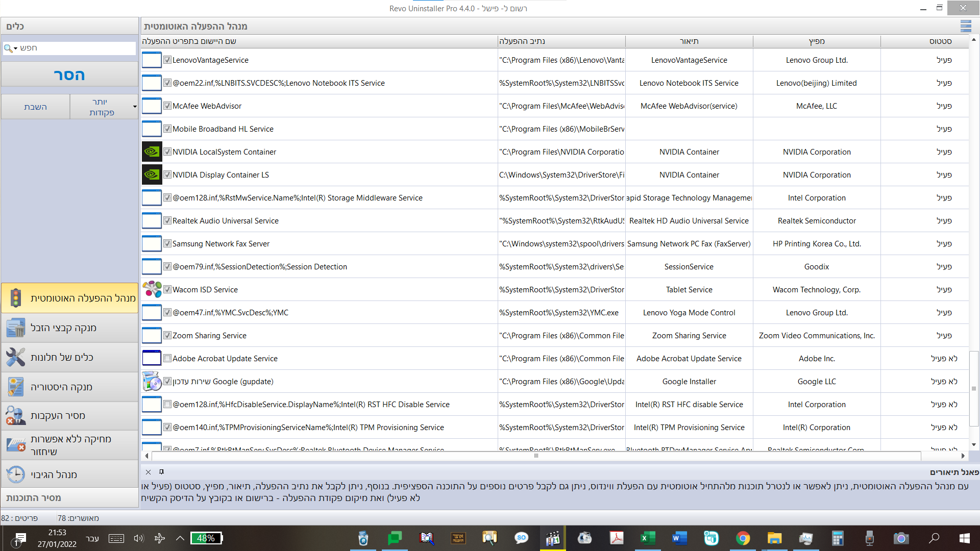Image resolution: width=980 pixels, height=551 pixels.
Task: Open the Camera app from the taskbar
Action: [901, 538]
